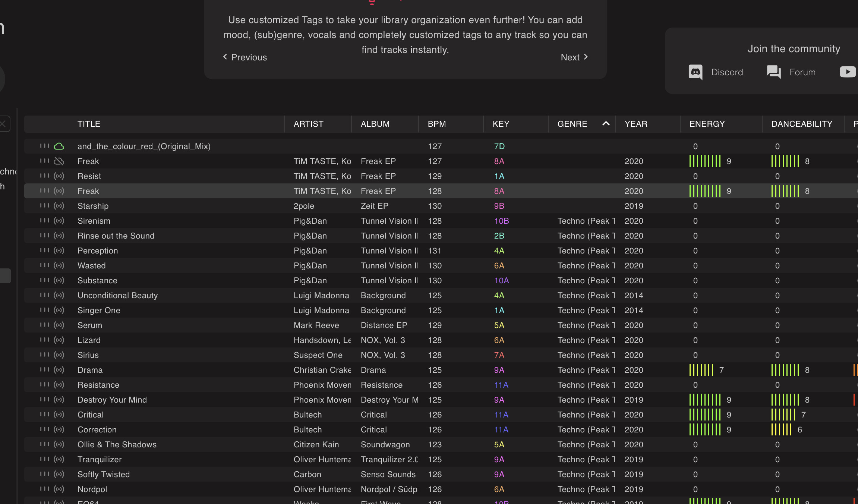Click the energy rating bar of Destroy Your Mind
The image size is (858, 504).
705,400
